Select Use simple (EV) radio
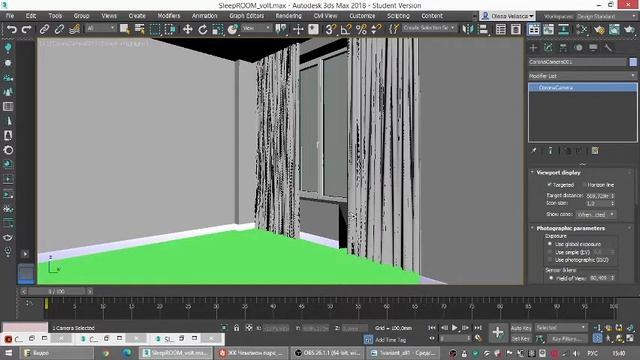 pyautogui.click(x=550, y=252)
